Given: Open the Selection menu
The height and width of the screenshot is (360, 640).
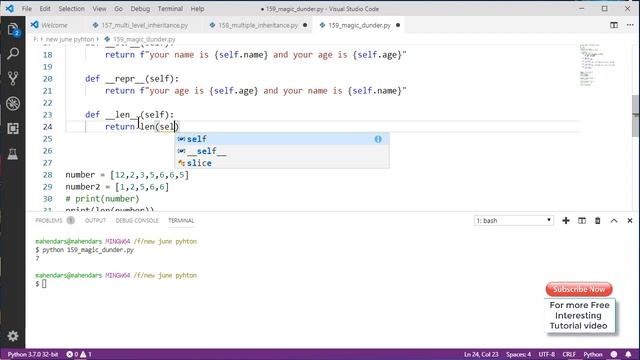Looking at the screenshot, I should [71, 9].
